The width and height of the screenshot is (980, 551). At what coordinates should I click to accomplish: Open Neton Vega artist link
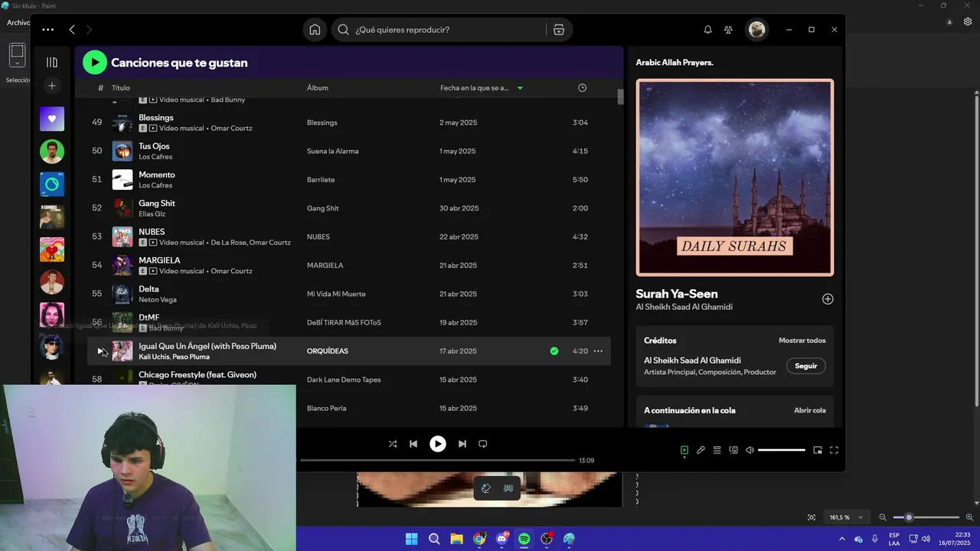coord(158,299)
